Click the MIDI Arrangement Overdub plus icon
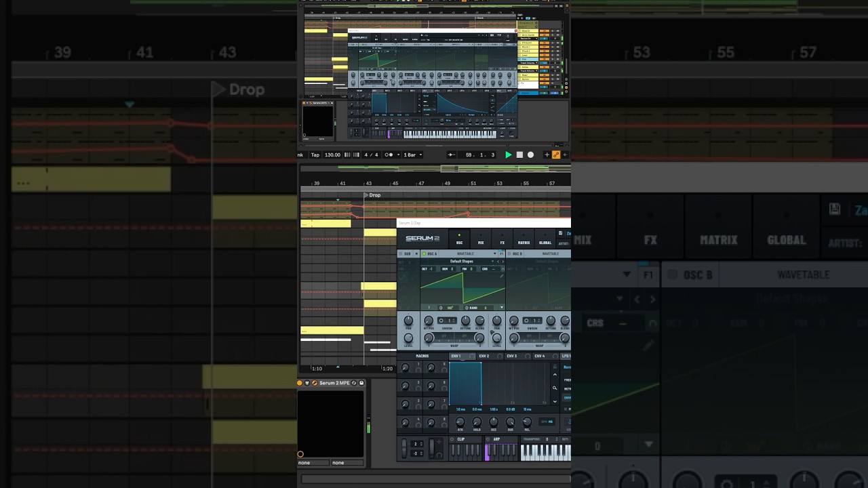The width and height of the screenshot is (868, 488). (547, 155)
